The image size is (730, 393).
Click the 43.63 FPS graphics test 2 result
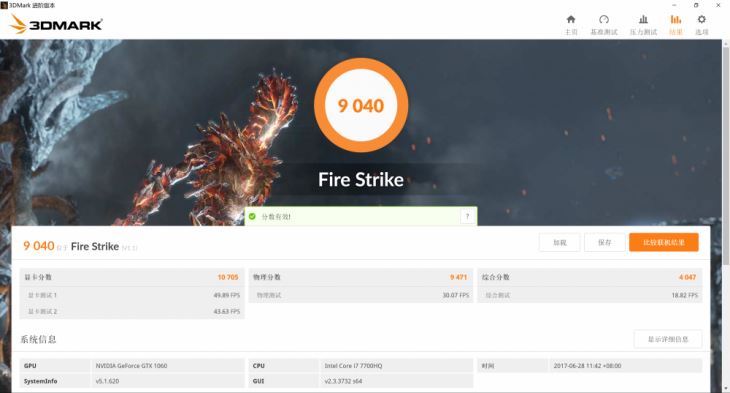click(227, 311)
